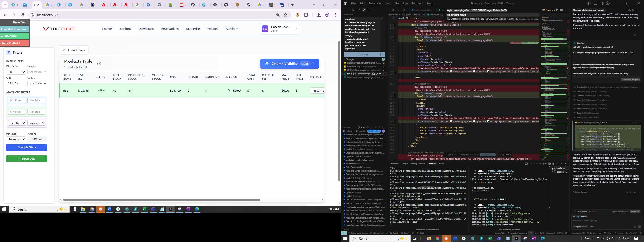
Task: Open File Explorer in the left taskbar
Action: point(83,209)
